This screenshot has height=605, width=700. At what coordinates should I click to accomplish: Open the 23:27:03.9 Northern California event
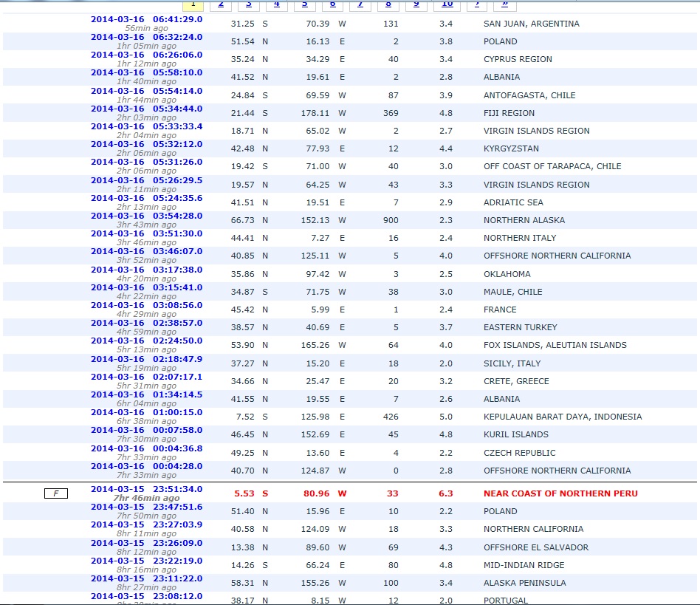pos(146,525)
